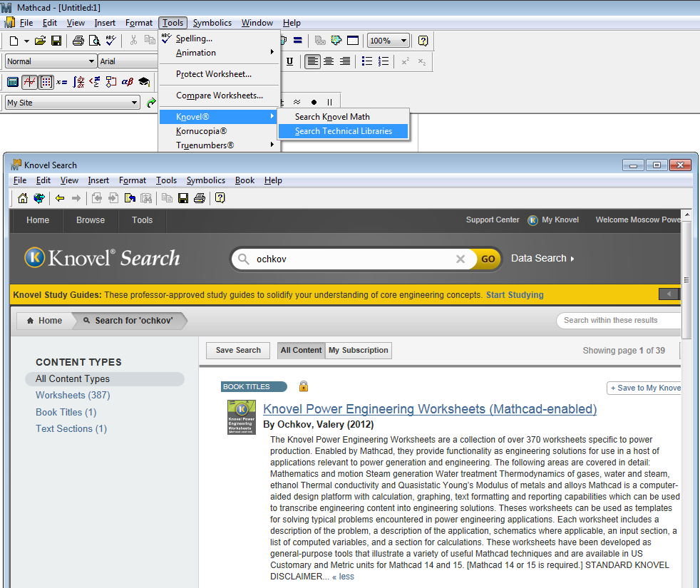700x588 pixels.
Task: Click the Open folder icon in Mathcad toolbar
Action: 40,41
